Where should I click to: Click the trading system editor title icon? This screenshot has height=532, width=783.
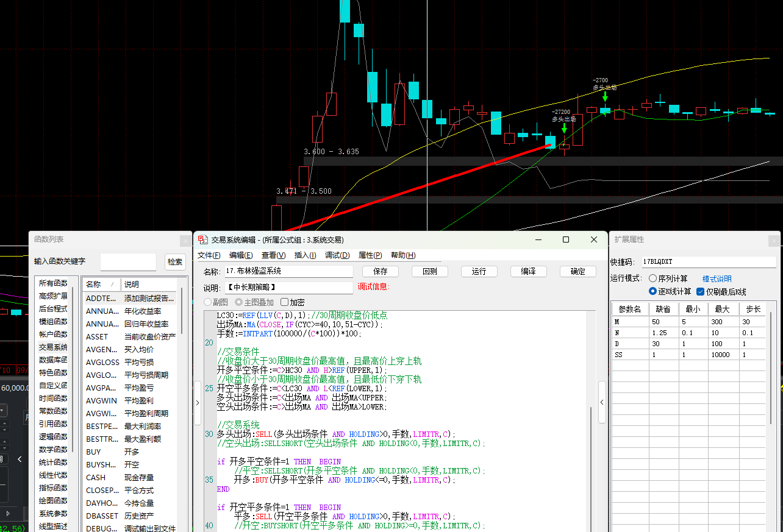[x=203, y=240]
